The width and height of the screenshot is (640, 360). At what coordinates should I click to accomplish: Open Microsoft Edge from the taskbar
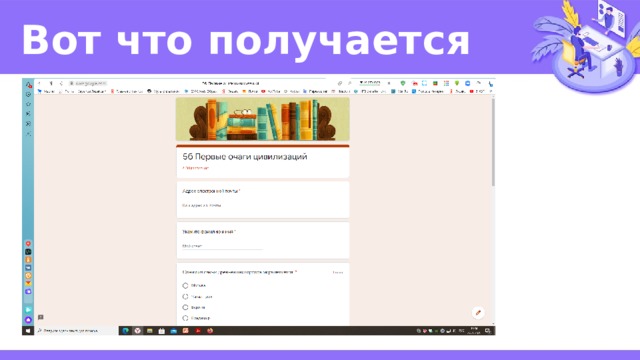coord(125,331)
